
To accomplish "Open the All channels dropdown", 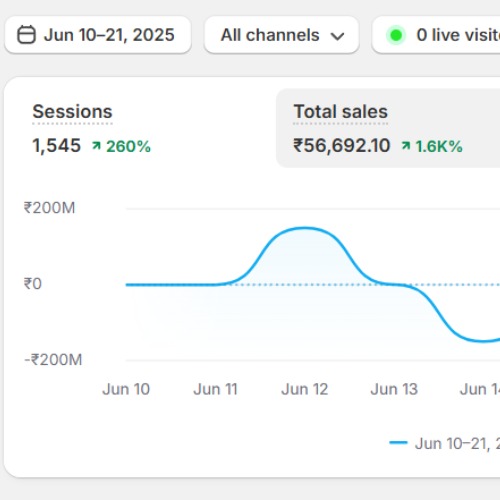I will [282, 35].
